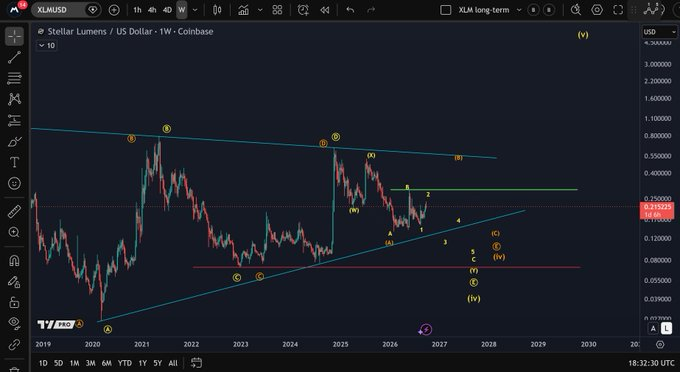This screenshot has height=372, width=680.
Task: Add symbol with the plus circle icon
Action: [x=114, y=10]
